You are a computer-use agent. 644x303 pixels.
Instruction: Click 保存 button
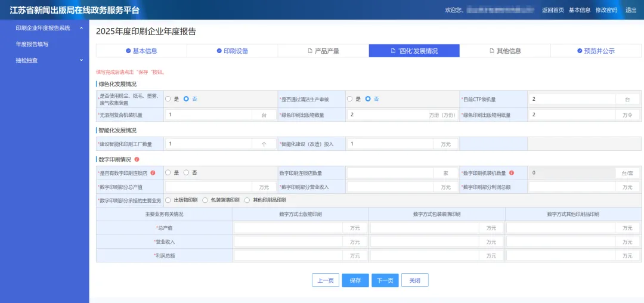(x=355, y=280)
